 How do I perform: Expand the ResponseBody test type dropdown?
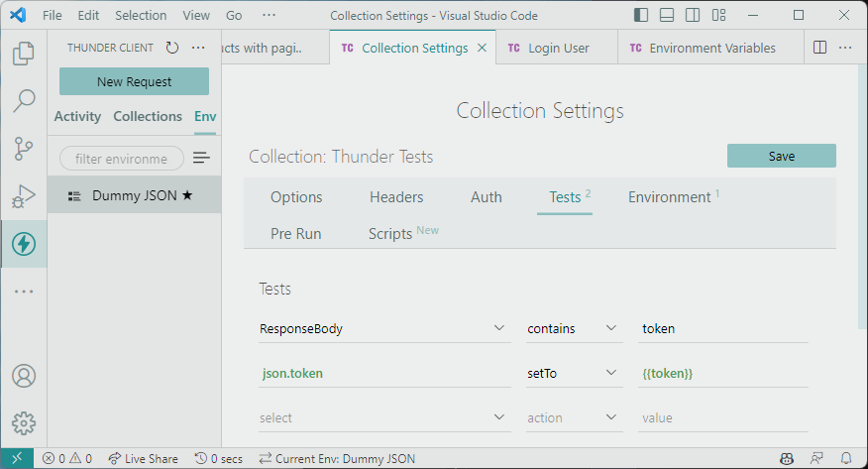(x=384, y=329)
